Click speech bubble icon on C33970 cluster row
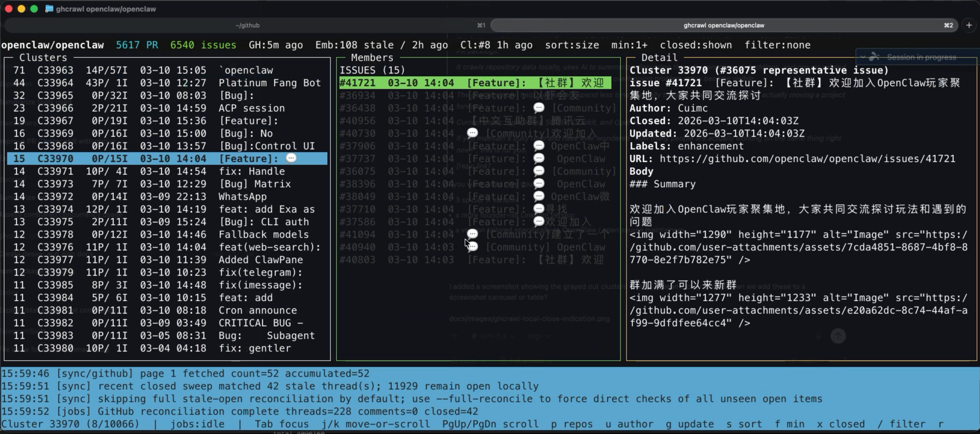Screen dimensions: 980x434 click(291, 158)
